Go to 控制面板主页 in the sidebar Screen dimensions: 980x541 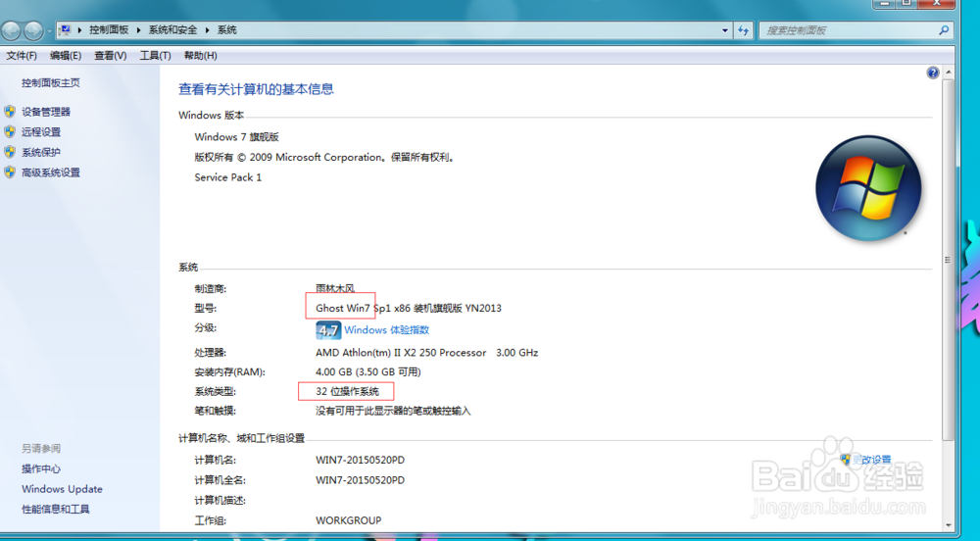[51, 82]
